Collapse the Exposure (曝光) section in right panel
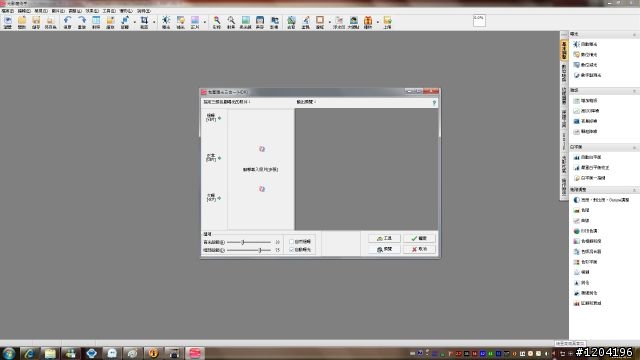Image resolution: width=640 pixels, height=360 pixels. [634, 34]
